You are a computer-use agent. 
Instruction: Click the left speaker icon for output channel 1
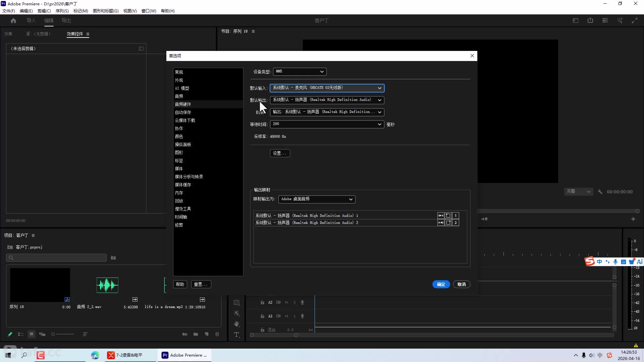(x=441, y=216)
